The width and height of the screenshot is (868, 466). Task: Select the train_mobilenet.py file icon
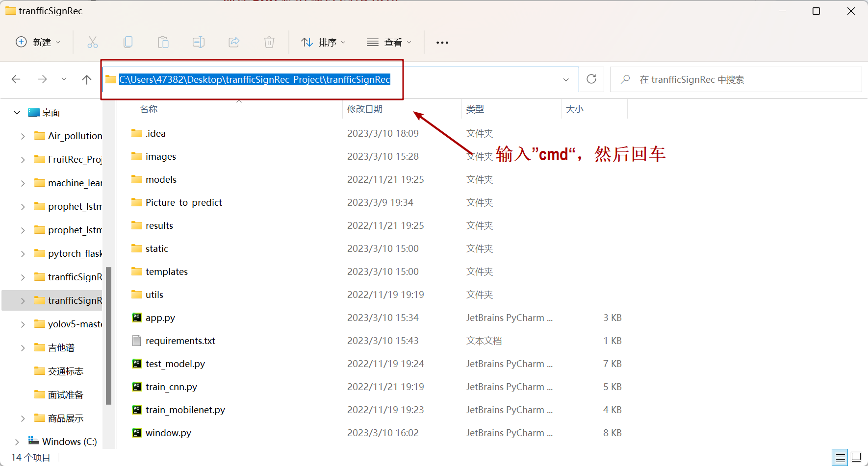(x=137, y=410)
